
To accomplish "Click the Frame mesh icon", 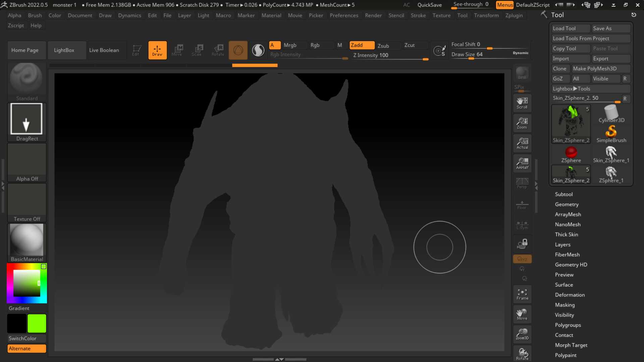I will point(522,294).
